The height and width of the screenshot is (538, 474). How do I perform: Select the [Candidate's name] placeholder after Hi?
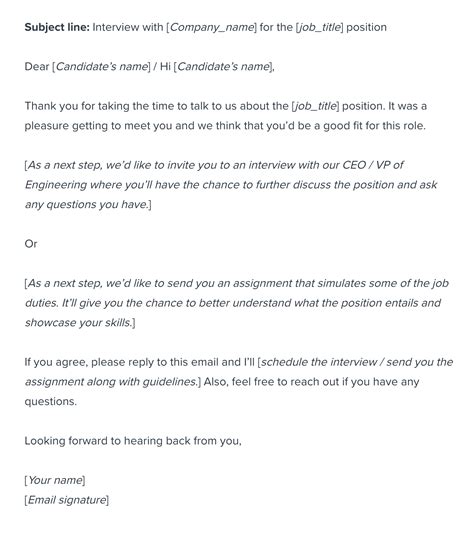[x=223, y=66]
